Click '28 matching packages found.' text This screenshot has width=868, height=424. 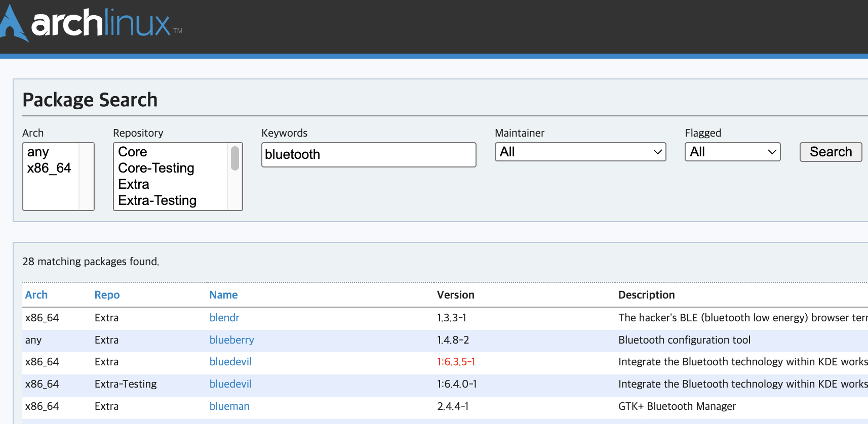point(91,262)
